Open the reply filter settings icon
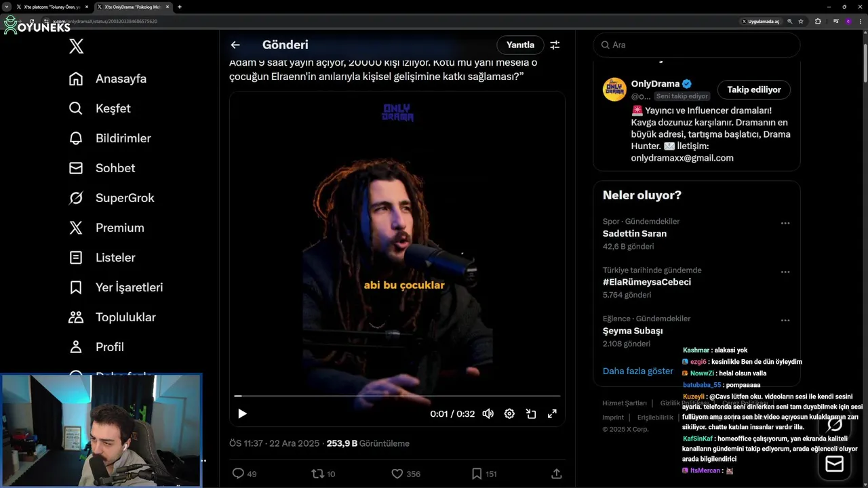Screen dimensions: 868x488 click(x=555, y=45)
